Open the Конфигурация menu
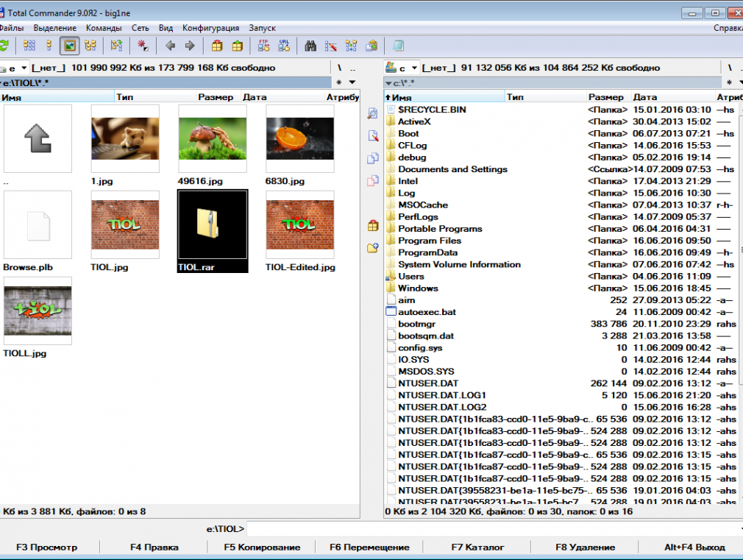The width and height of the screenshot is (743, 560). pos(211,28)
